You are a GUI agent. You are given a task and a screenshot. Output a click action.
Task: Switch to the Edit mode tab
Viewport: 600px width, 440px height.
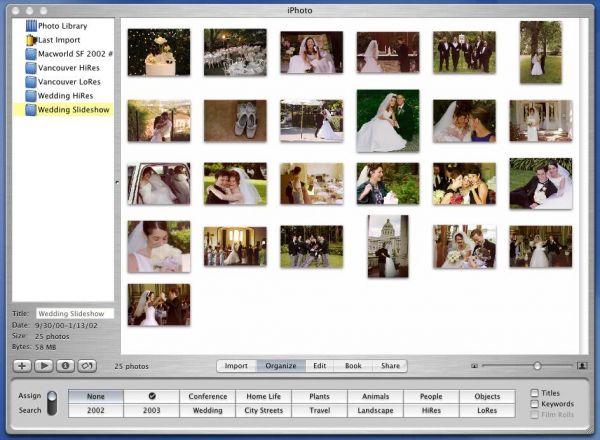coord(319,366)
